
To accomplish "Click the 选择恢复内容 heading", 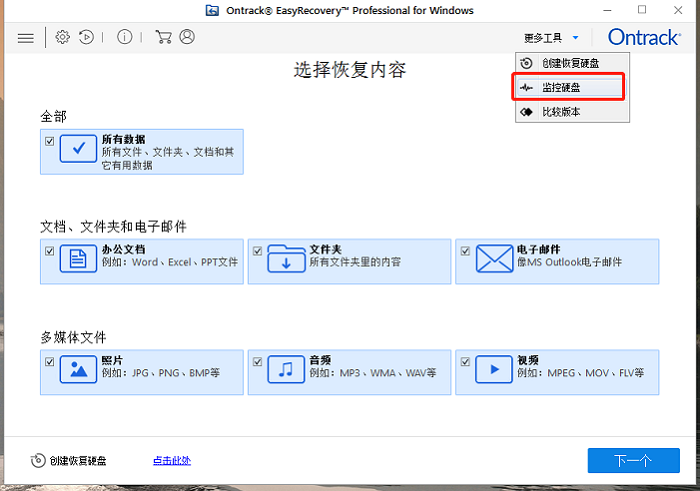I will (350, 70).
